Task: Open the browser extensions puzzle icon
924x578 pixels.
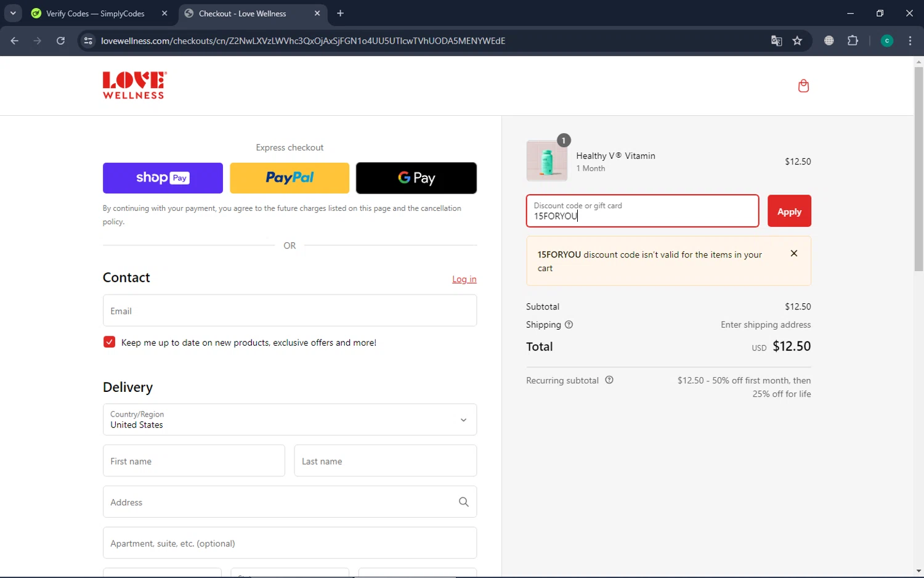Action: pyautogui.click(x=853, y=41)
